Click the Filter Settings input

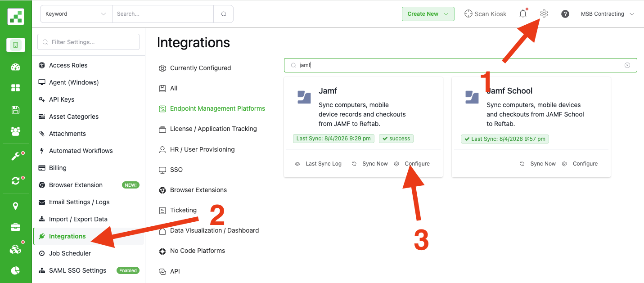[88, 42]
